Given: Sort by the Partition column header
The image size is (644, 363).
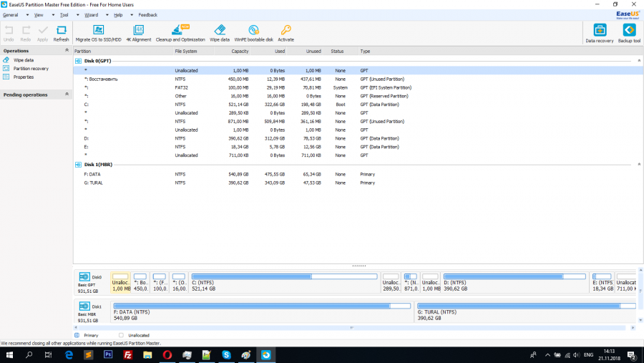Looking at the screenshot, I should [x=123, y=52].
